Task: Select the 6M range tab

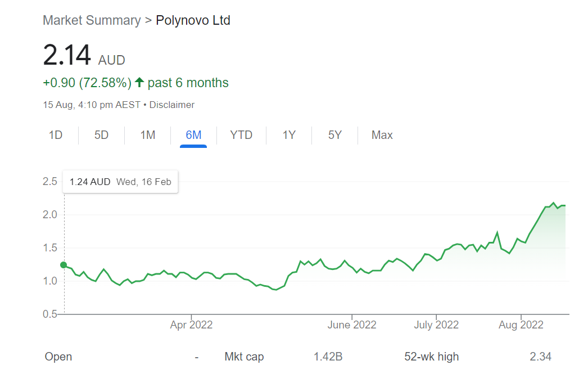Action: pyautogui.click(x=193, y=135)
